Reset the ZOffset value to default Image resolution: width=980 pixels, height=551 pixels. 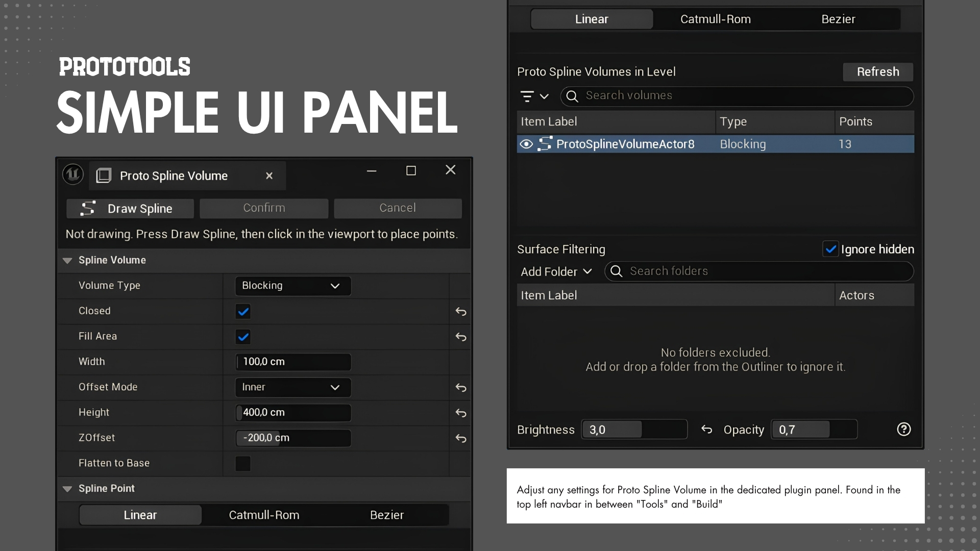coord(461,438)
